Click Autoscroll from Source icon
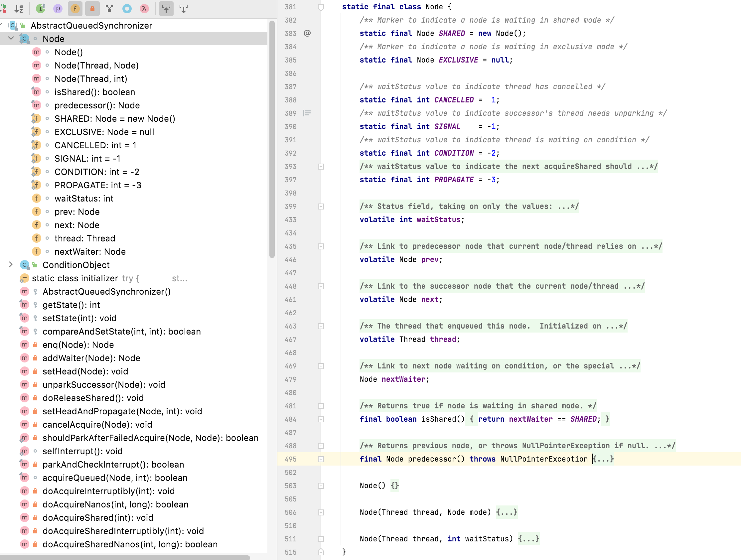The height and width of the screenshot is (560, 741). 184,9
